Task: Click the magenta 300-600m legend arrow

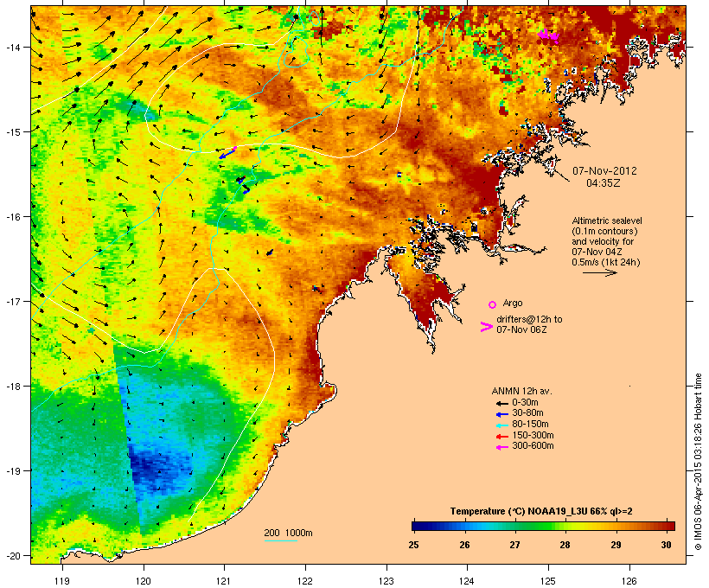Action: coord(501,447)
